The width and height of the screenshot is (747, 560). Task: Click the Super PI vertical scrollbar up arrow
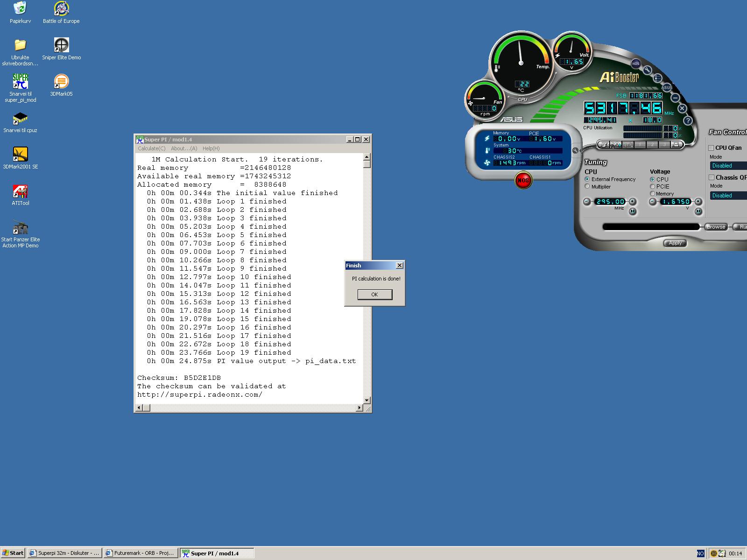(367, 157)
